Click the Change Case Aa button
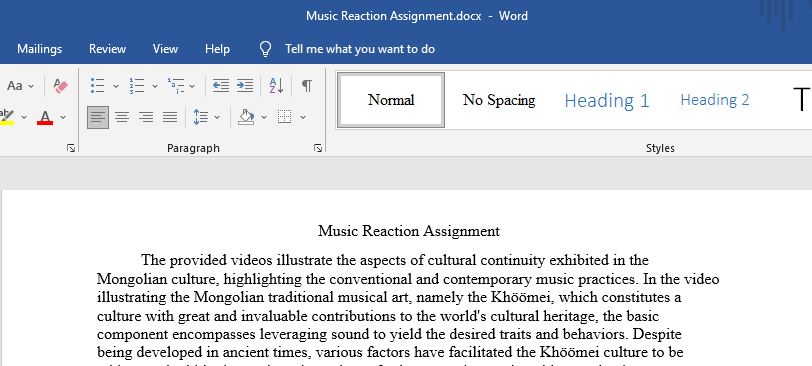The height and width of the screenshot is (366, 812). click(x=14, y=86)
